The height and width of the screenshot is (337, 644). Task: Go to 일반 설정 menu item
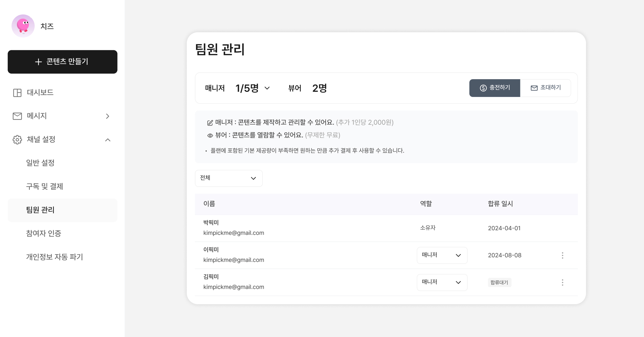click(40, 163)
